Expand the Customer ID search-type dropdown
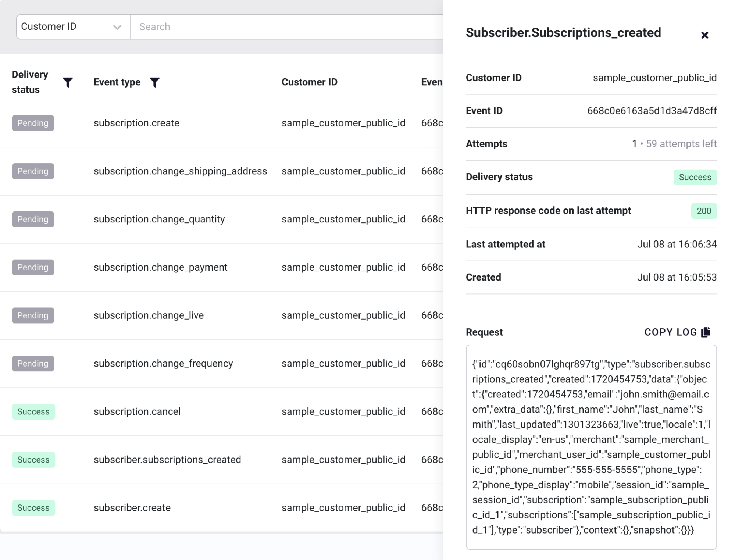This screenshot has height=560, width=735. tap(73, 27)
